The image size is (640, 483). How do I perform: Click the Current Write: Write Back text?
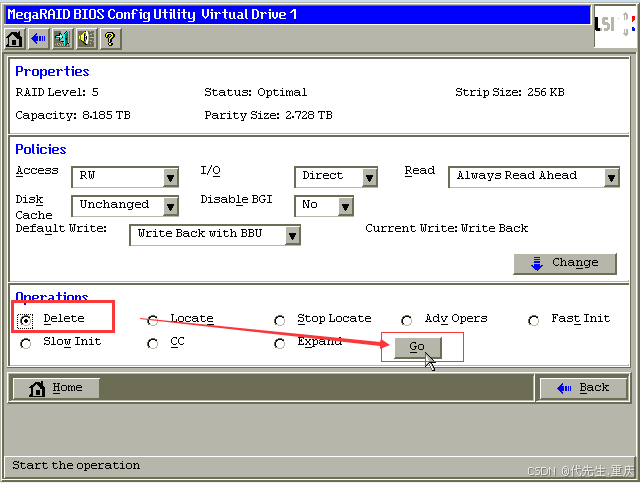pos(447,228)
